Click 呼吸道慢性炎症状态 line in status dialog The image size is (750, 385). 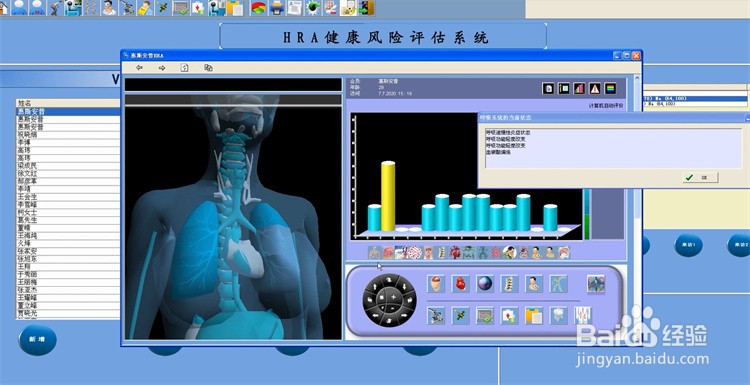(508, 132)
